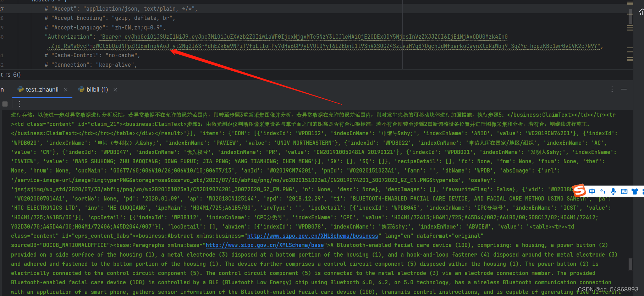This screenshot has height=296, width=644.
Task: Open more run toolbar actions menu
Action: click(x=20, y=104)
